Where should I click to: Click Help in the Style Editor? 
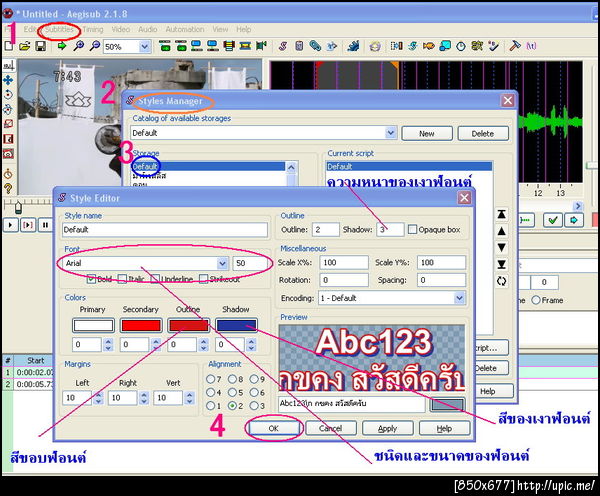pos(444,428)
